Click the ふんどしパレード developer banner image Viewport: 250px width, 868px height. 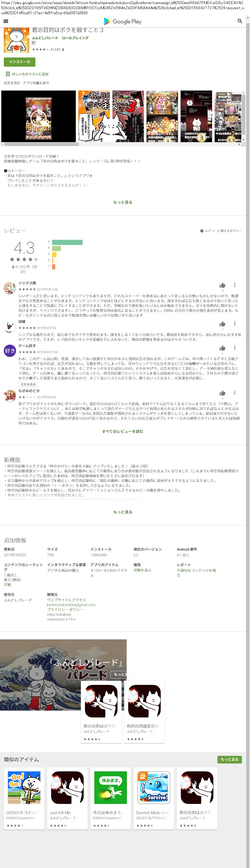point(63,674)
